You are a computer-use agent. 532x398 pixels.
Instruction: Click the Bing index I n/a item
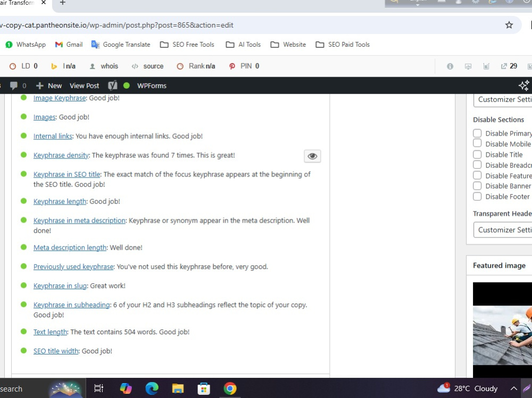tap(63, 66)
